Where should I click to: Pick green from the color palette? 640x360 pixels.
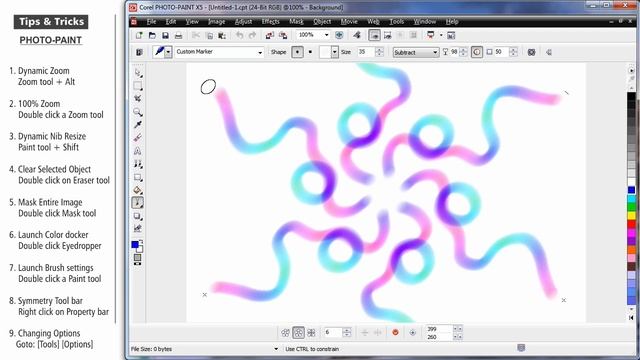(x=631, y=207)
